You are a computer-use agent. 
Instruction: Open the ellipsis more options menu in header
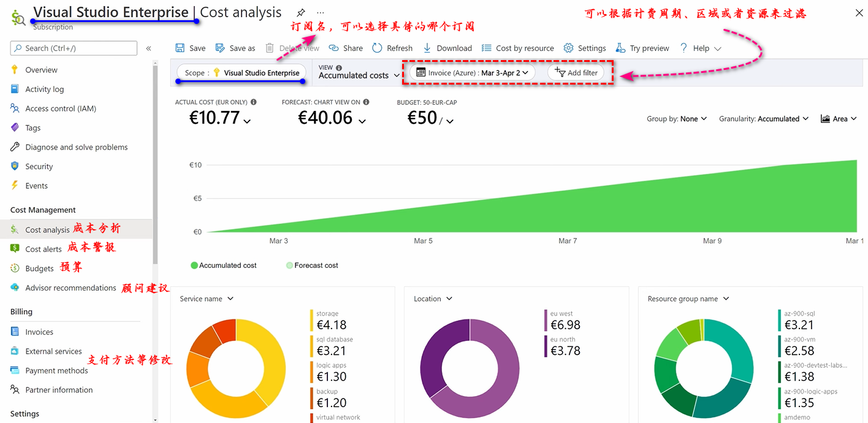point(321,12)
